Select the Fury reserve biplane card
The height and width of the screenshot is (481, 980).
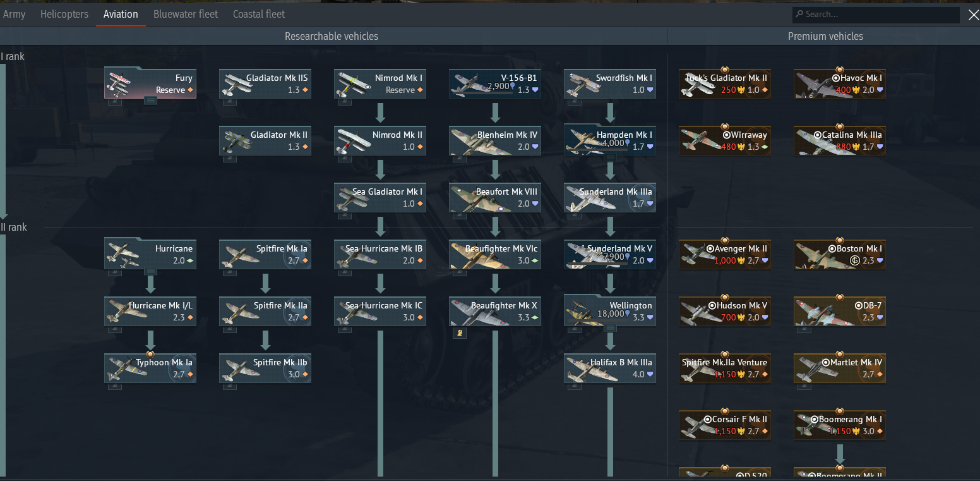pyautogui.click(x=150, y=84)
